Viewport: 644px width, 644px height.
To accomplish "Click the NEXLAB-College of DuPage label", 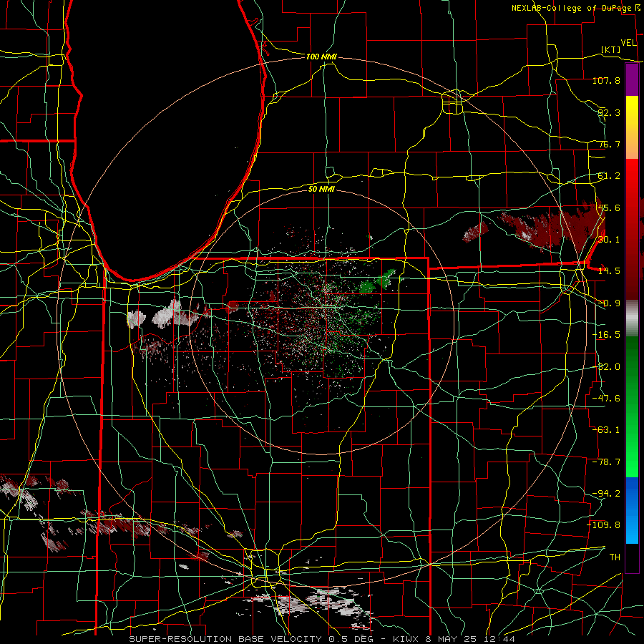I will tap(576, 8).
